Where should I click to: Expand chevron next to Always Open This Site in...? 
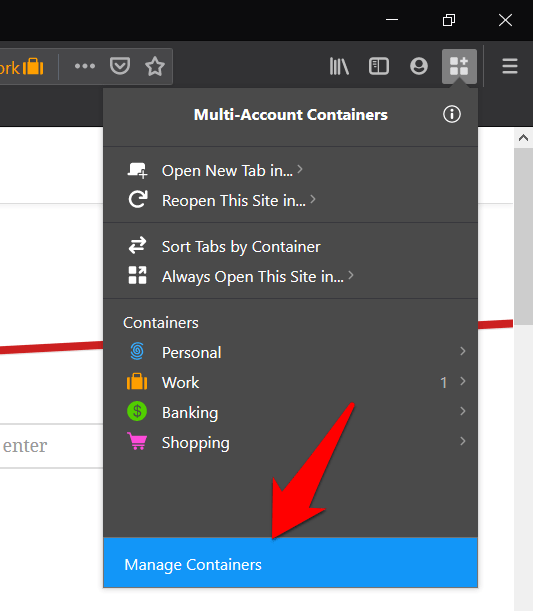pyautogui.click(x=351, y=275)
